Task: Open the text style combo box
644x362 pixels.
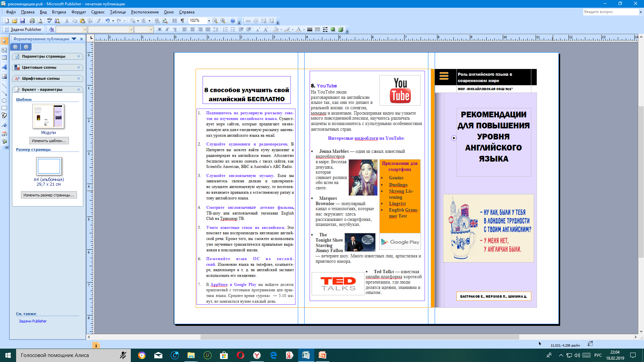Action: pos(71,29)
